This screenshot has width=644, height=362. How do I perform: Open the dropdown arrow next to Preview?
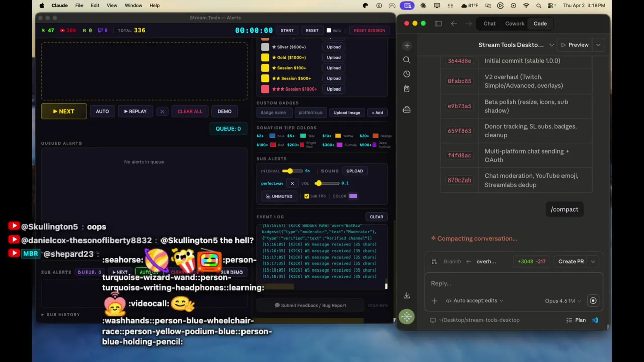point(598,45)
